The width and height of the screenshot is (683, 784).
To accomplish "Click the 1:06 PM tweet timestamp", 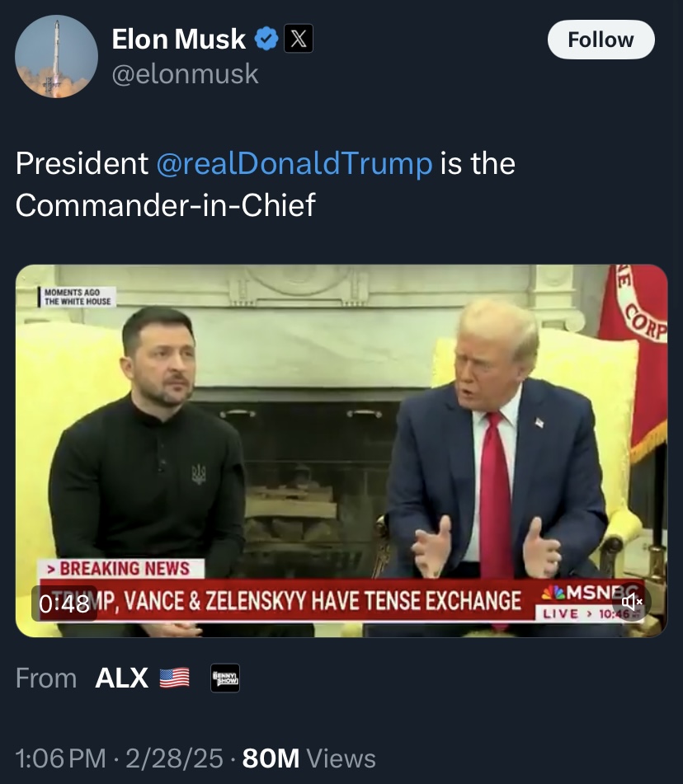I will coord(60,758).
